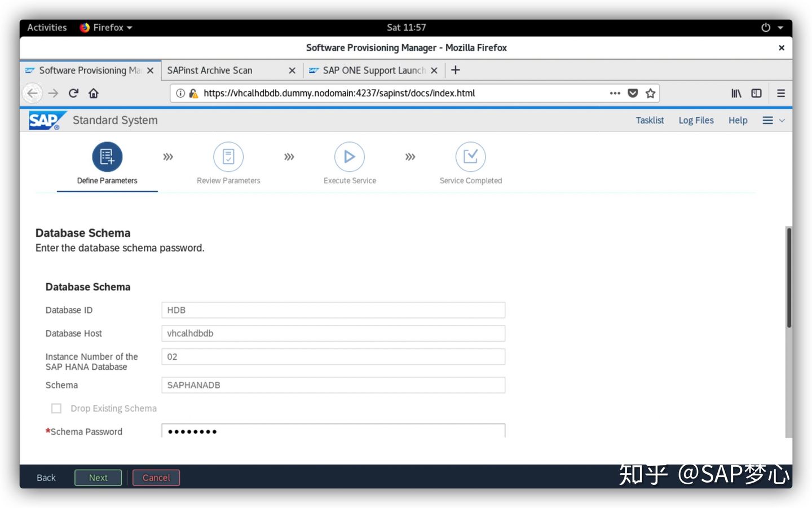Click the Database Host field
This screenshot has height=508, width=812.
(x=333, y=333)
